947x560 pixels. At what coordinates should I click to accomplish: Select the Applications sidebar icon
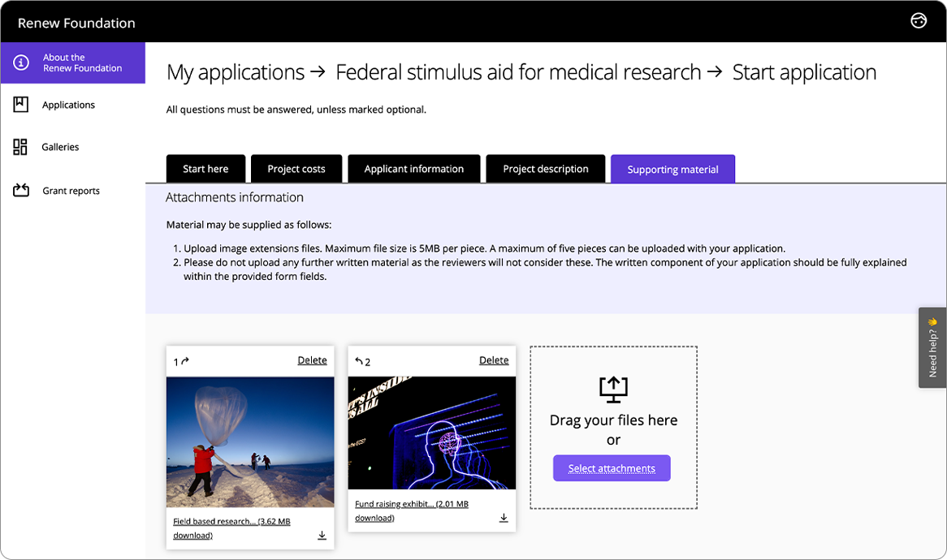pyautogui.click(x=19, y=104)
